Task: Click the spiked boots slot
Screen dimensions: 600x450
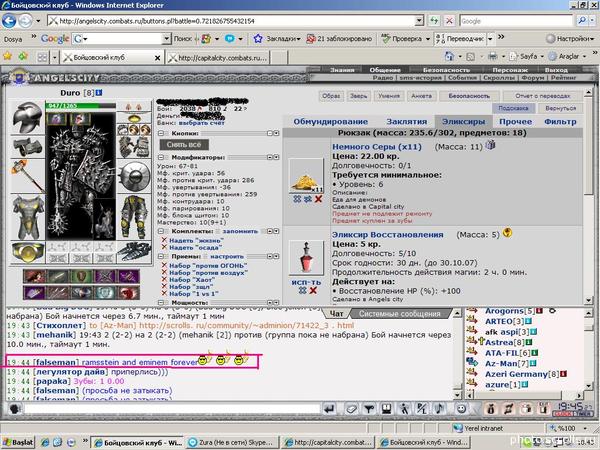Action: (x=134, y=252)
